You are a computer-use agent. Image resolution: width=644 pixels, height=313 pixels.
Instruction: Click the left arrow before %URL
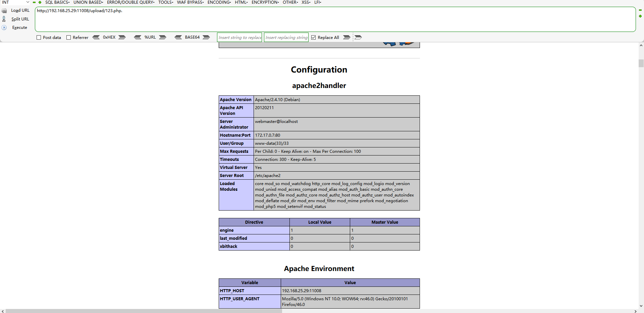coord(138,37)
